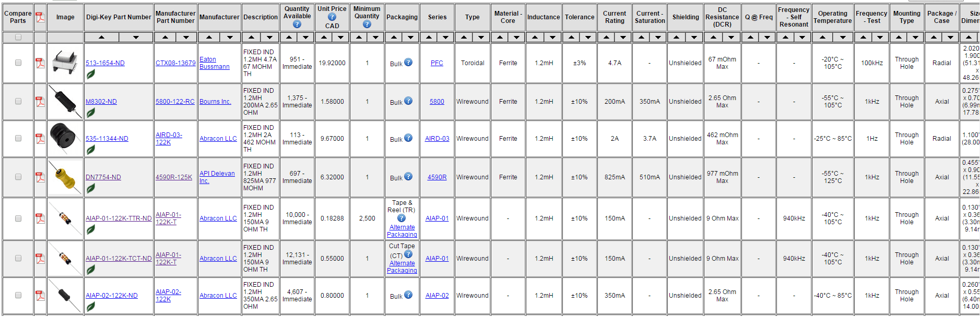The height and width of the screenshot is (317, 980).
Task: Check compare box for AIAP-01-122K-TCT-ND
Action: coord(18,258)
